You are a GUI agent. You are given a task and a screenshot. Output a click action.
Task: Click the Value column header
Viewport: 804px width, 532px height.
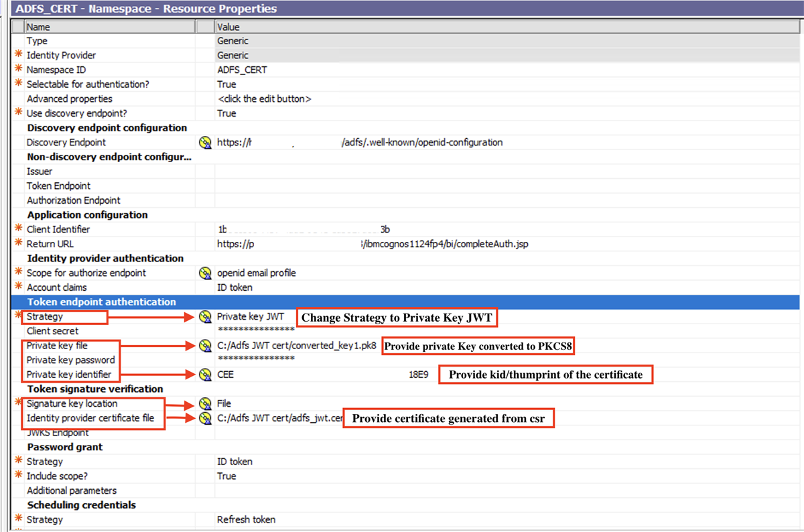point(508,27)
